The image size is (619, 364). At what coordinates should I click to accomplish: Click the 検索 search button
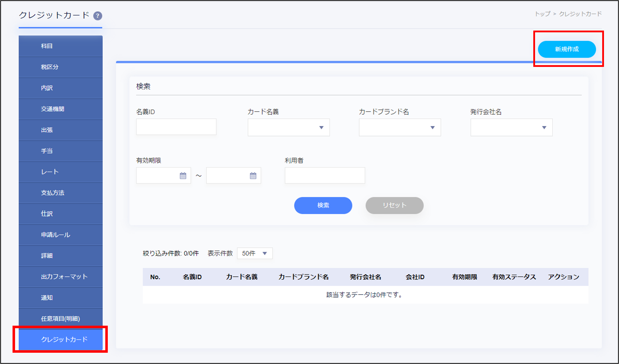coord(323,205)
